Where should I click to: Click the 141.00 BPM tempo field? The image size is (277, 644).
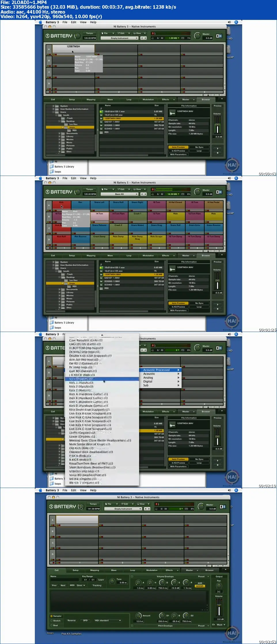click(x=93, y=509)
